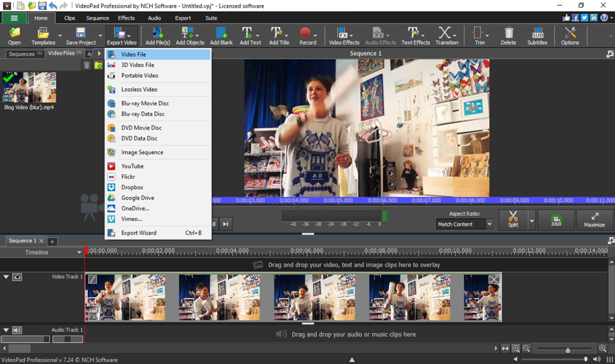The width and height of the screenshot is (615, 364).
Task: Open the Trim dropdown arrow
Action: tap(487, 36)
